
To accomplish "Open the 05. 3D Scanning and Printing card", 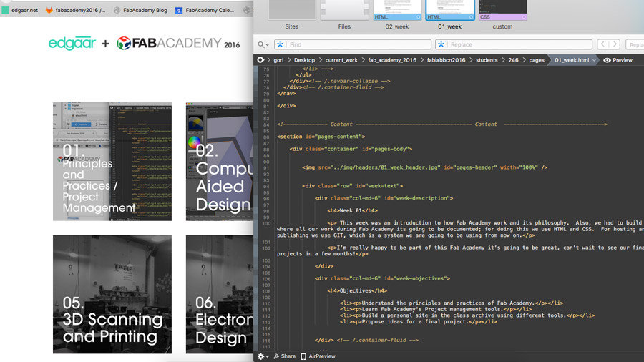I will (x=112, y=294).
